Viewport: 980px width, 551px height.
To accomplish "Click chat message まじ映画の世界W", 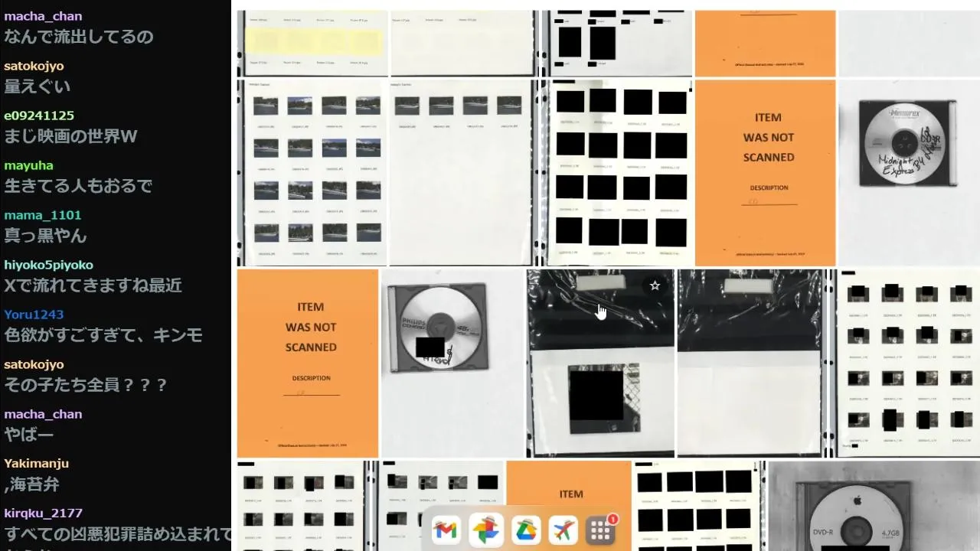I will pyautogui.click(x=70, y=136).
